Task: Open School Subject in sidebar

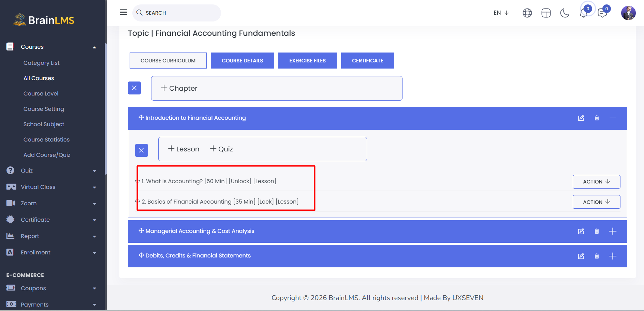Action: pos(44,124)
